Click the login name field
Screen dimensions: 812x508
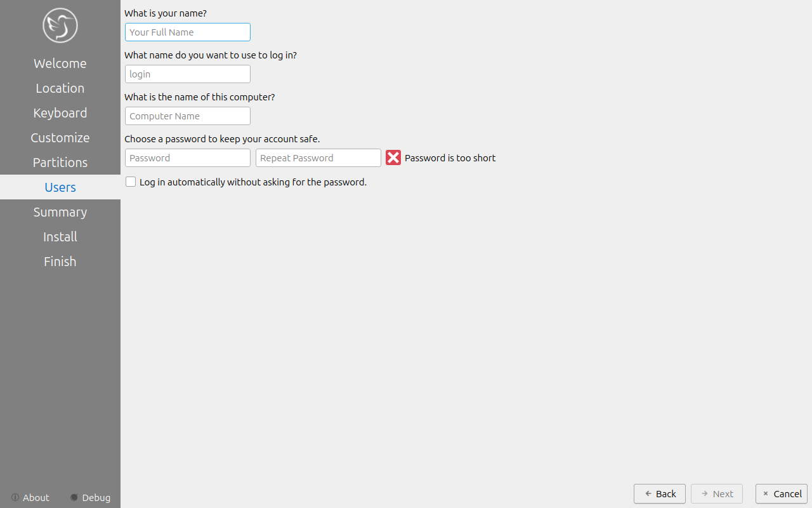click(188, 74)
